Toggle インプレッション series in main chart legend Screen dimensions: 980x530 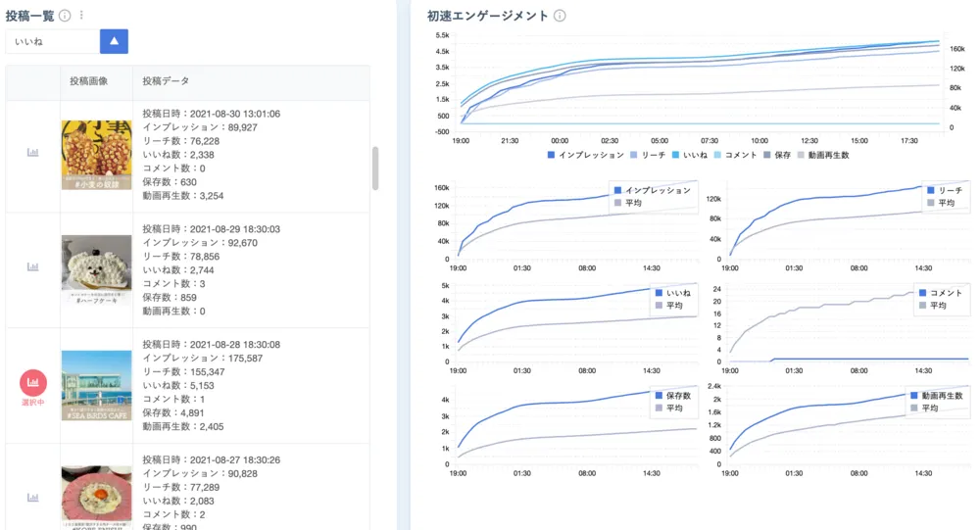pyautogui.click(x=586, y=155)
